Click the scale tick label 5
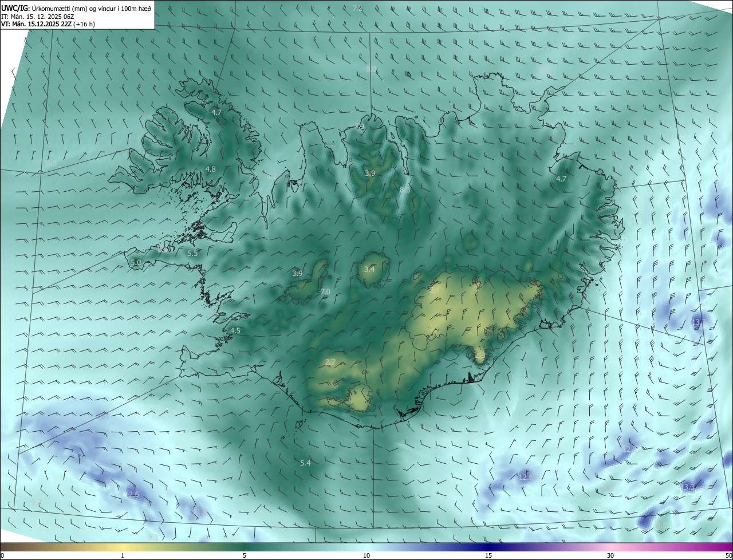This screenshot has width=733, height=560. [x=245, y=555]
